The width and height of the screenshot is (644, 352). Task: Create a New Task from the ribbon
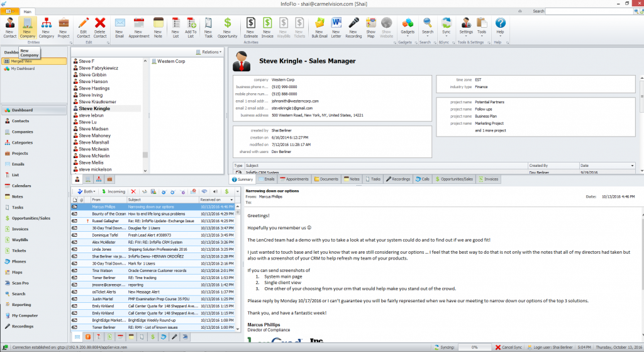tap(208, 28)
